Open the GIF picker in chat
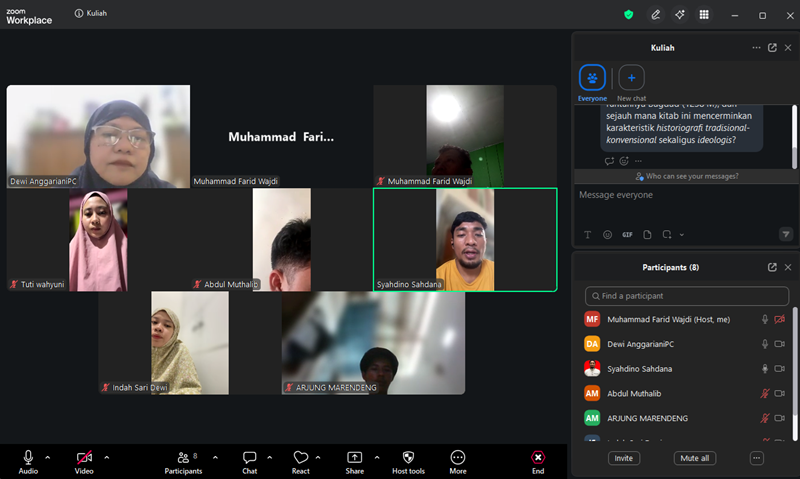 pyautogui.click(x=627, y=235)
